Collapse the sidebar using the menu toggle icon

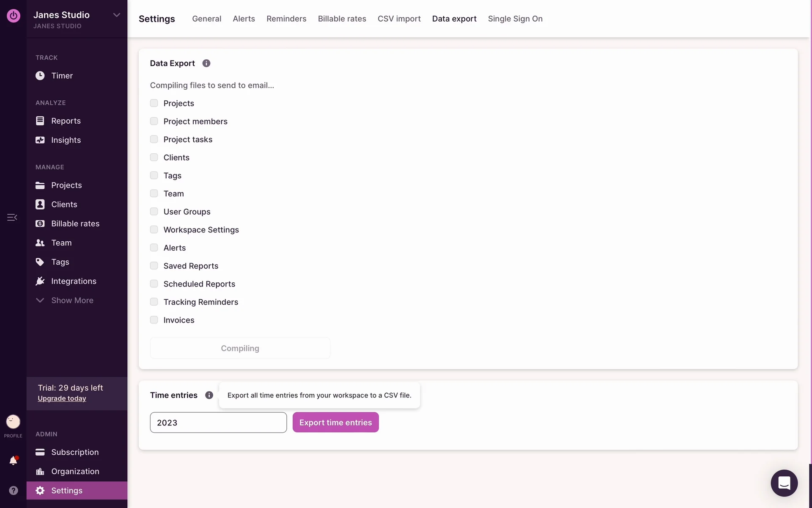(x=12, y=217)
